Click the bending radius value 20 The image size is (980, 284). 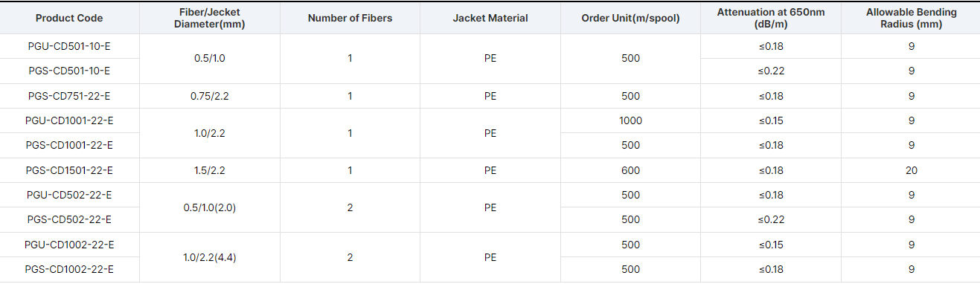[912, 170]
